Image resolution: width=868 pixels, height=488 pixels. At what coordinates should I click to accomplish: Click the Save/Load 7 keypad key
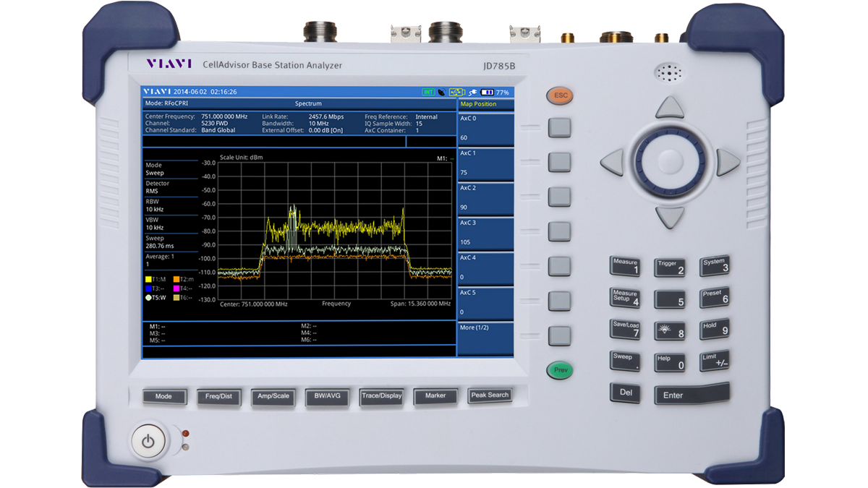point(625,330)
